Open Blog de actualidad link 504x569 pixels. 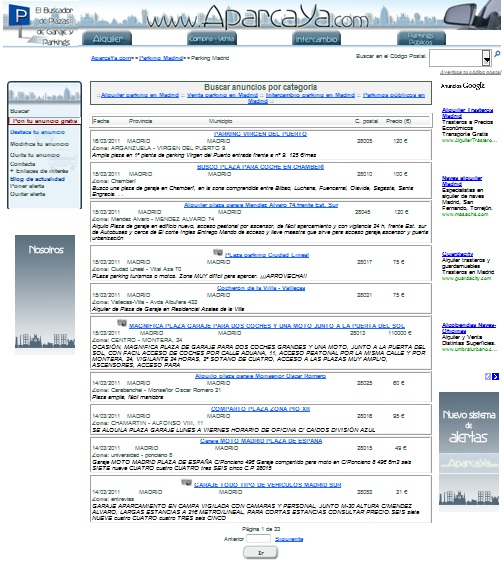pyautogui.click(x=37, y=179)
